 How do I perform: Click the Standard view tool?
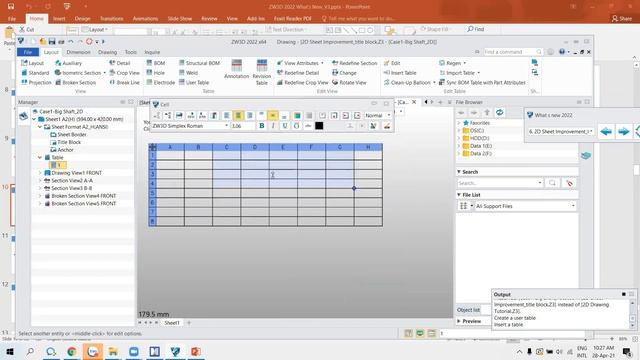click(35, 73)
